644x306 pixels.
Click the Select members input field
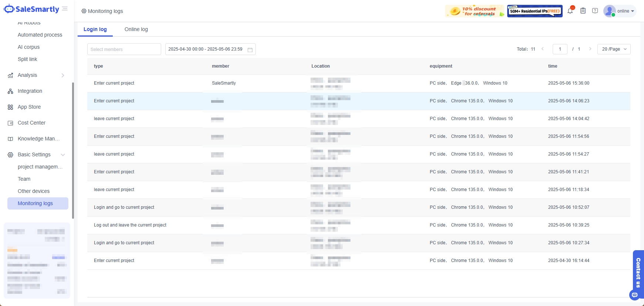click(x=124, y=50)
